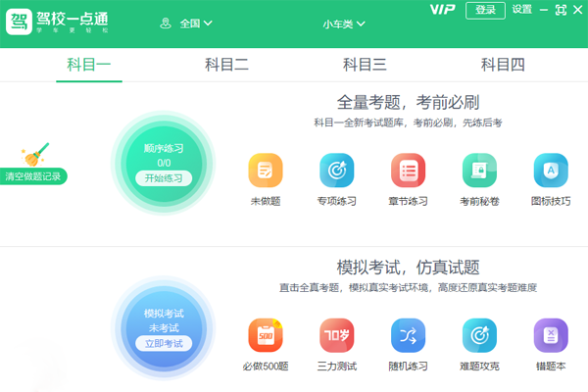Open 难题攻克 hard questions

tap(479, 336)
